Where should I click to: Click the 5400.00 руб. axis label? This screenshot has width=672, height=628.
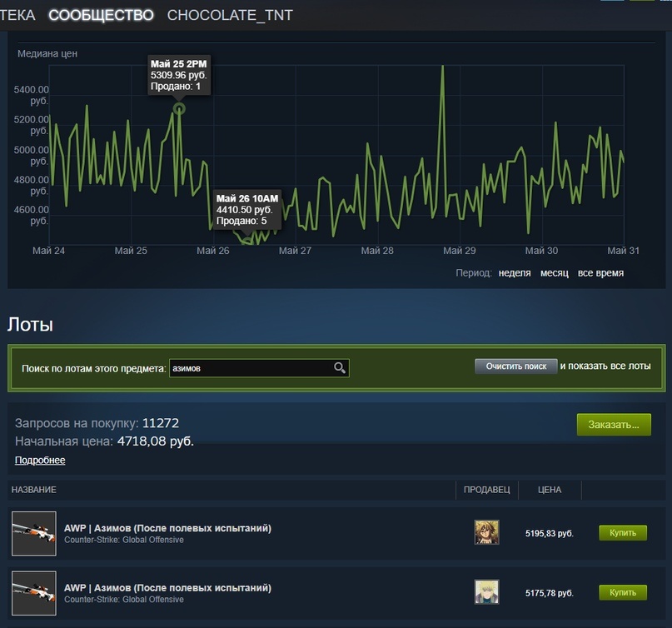coord(32,95)
